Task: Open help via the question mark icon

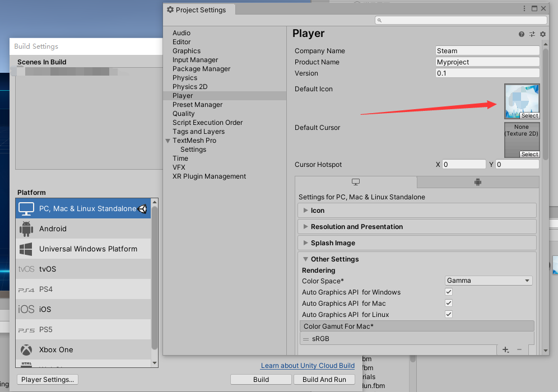Action: click(521, 34)
